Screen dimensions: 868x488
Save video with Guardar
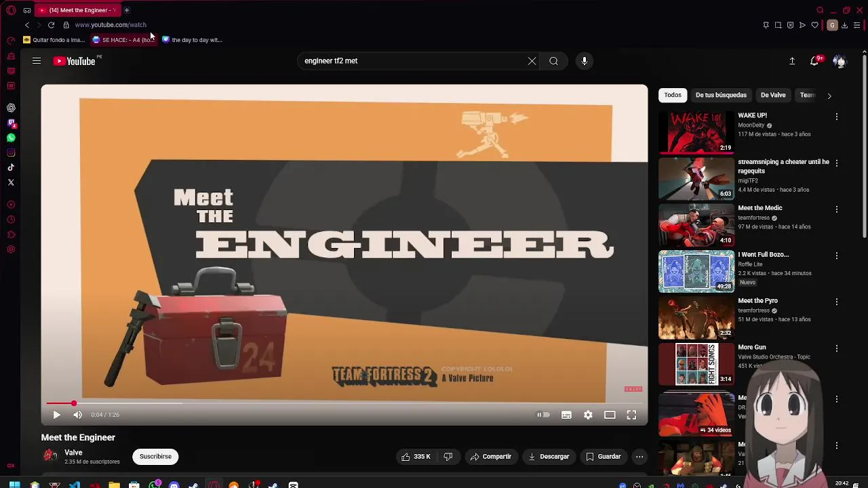pos(603,457)
